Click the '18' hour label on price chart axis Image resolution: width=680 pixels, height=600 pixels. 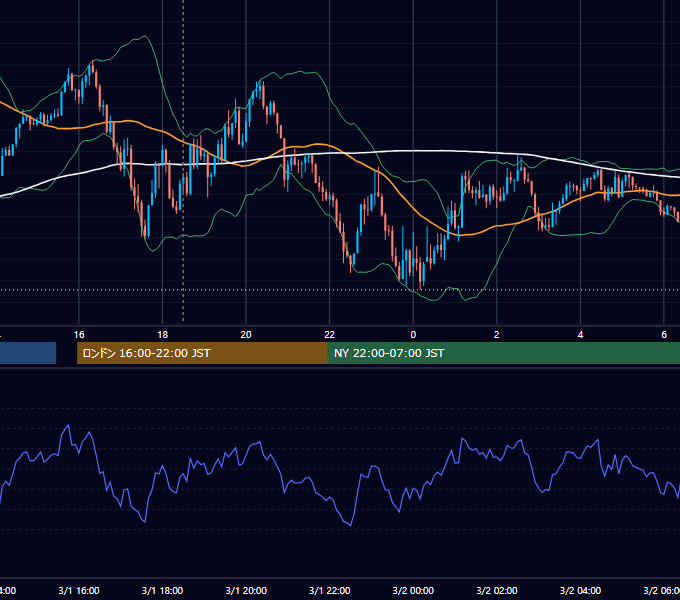tap(163, 335)
